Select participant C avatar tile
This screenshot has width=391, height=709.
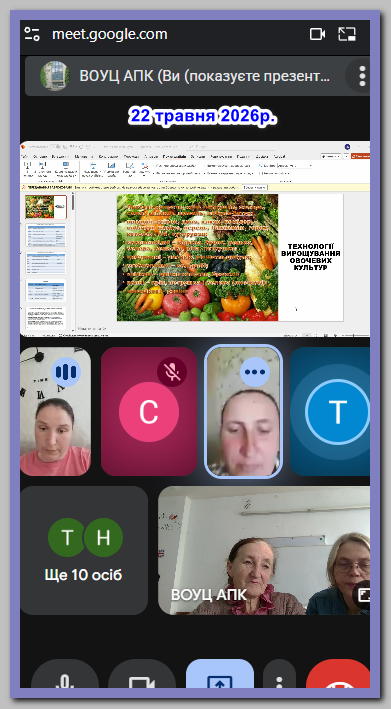pos(149,411)
